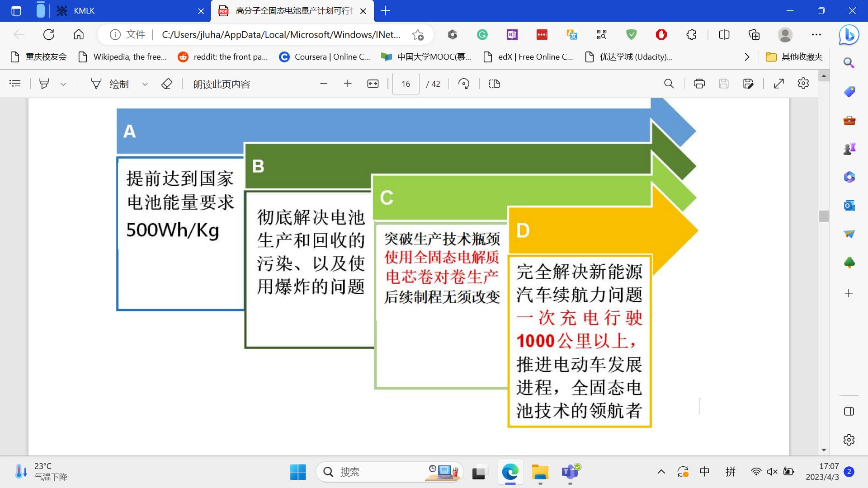Image resolution: width=868 pixels, height=488 pixels.
Task: Open PDF viewer settings gear
Action: pos(803,84)
